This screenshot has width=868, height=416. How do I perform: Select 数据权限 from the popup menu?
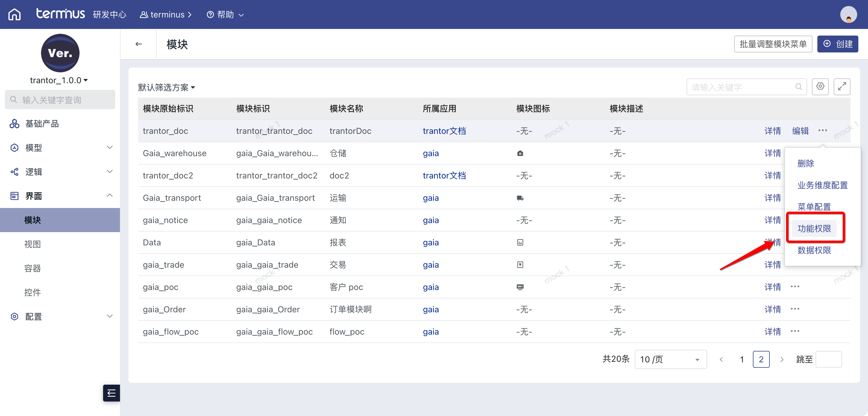(814, 250)
